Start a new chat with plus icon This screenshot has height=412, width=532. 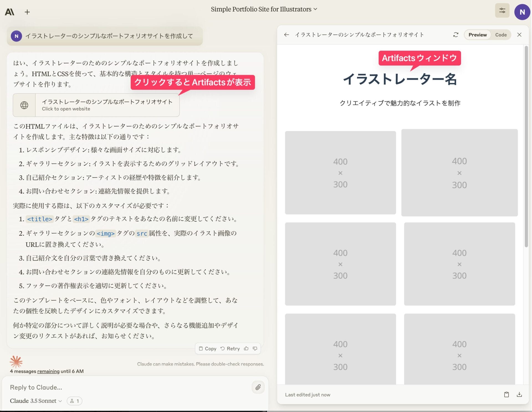(x=27, y=12)
